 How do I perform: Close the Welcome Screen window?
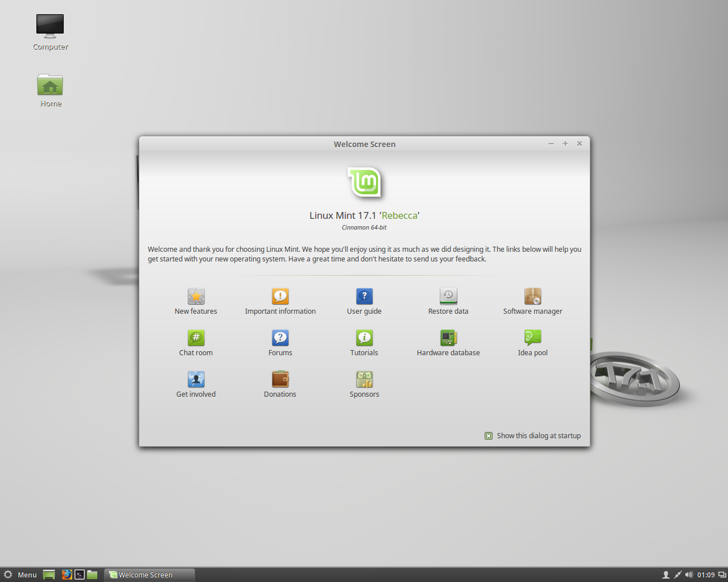pyautogui.click(x=580, y=144)
